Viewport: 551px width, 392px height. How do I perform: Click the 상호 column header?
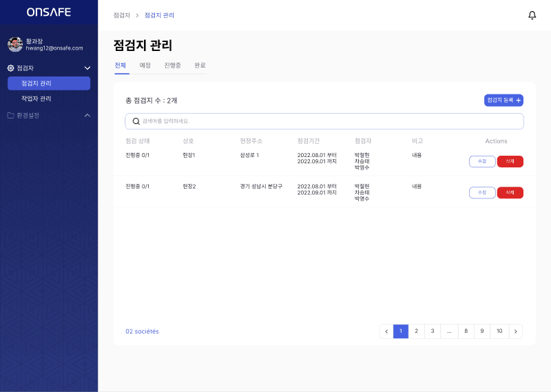(x=188, y=141)
